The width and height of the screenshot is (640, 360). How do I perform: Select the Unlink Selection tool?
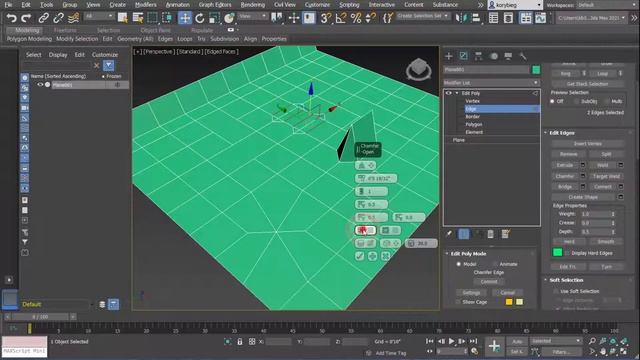point(58,18)
